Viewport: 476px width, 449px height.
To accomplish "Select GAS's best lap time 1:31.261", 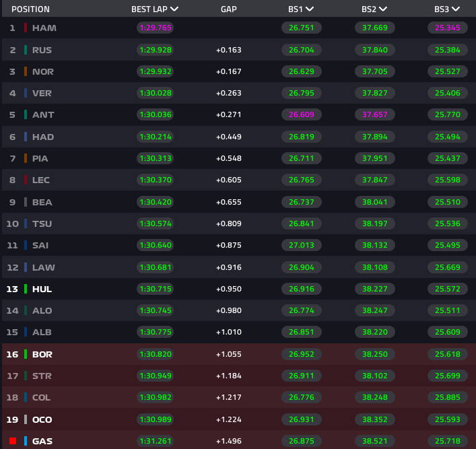I will [155, 441].
